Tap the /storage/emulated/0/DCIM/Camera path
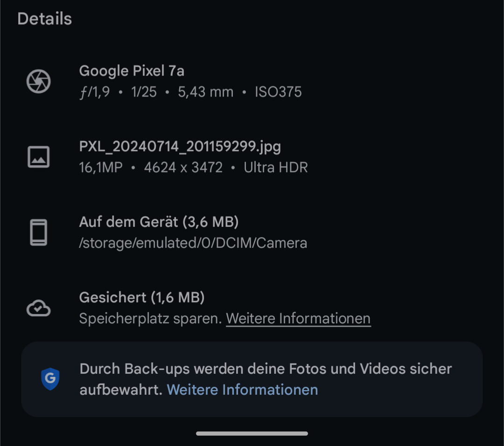The height and width of the screenshot is (446, 504). point(193,243)
